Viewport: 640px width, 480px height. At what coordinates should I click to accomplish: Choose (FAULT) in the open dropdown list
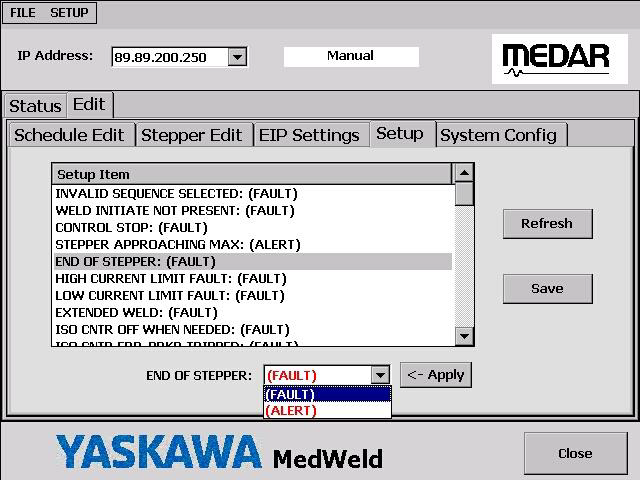[x=328, y=395]
